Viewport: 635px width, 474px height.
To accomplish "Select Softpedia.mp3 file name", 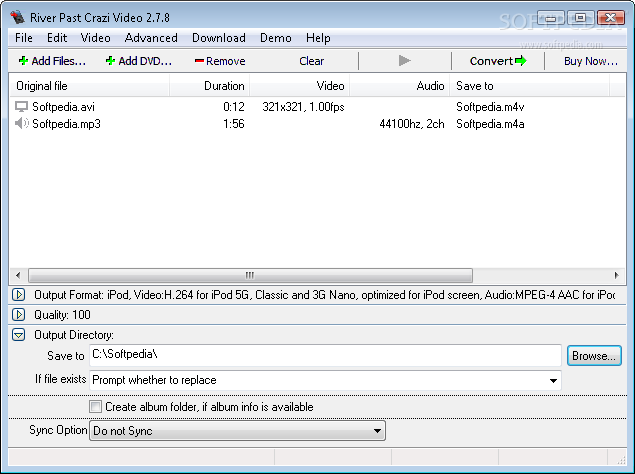I will (66, 124).
